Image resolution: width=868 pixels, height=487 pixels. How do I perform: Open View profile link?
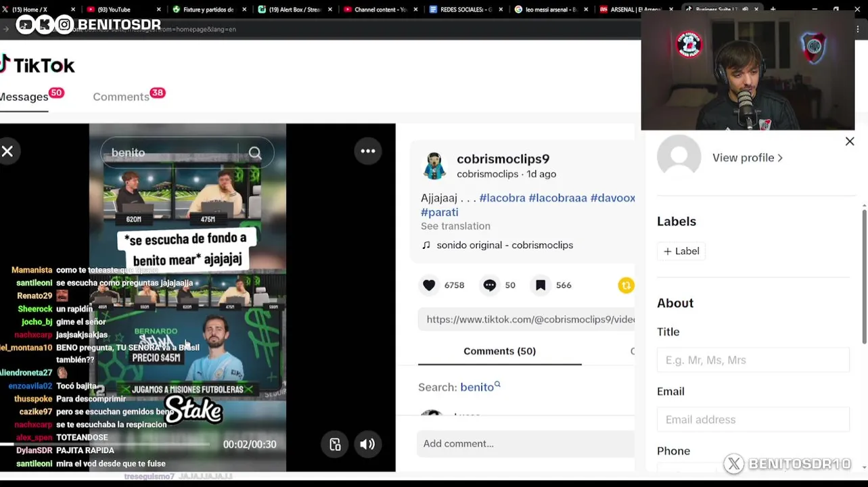click(x=747, y=158)
